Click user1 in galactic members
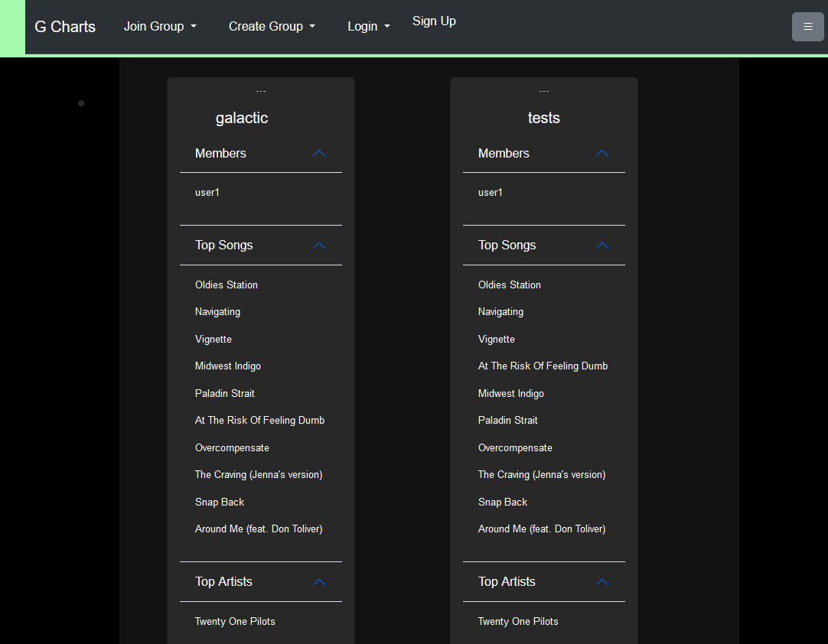828x644 pixels. tap(207, 193)
